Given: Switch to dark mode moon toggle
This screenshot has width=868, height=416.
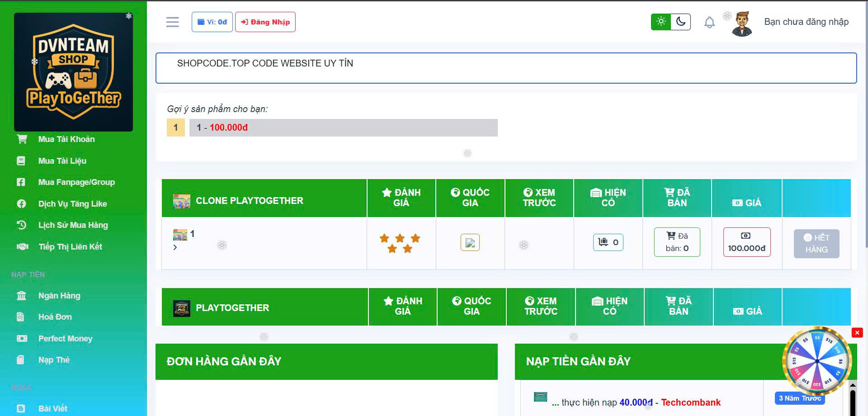Looking at the screenshot, I should tap(681, 22).
